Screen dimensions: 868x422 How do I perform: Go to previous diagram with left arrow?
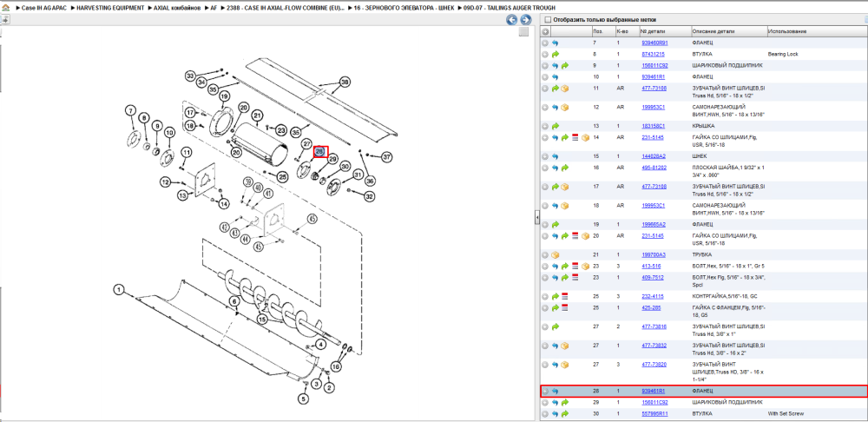click(x=511, y=20)
